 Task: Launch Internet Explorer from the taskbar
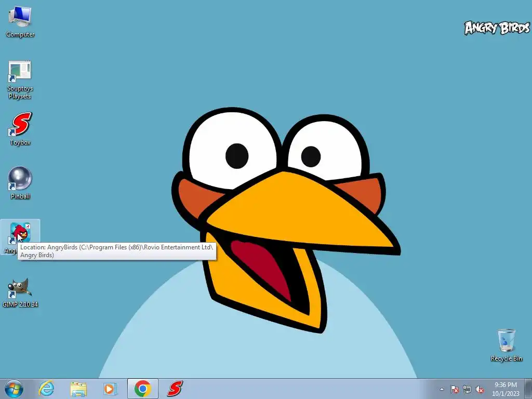point(46,389)
